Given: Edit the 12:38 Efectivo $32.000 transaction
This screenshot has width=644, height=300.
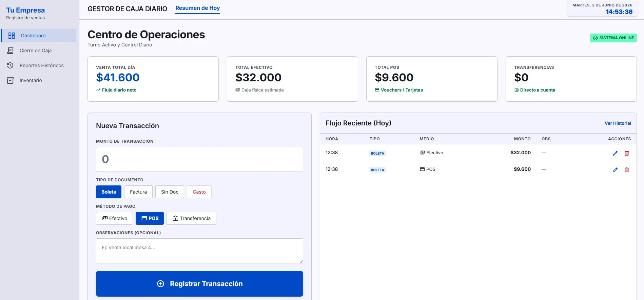Looking at the screenshot, I should click(x=615, y=153).
